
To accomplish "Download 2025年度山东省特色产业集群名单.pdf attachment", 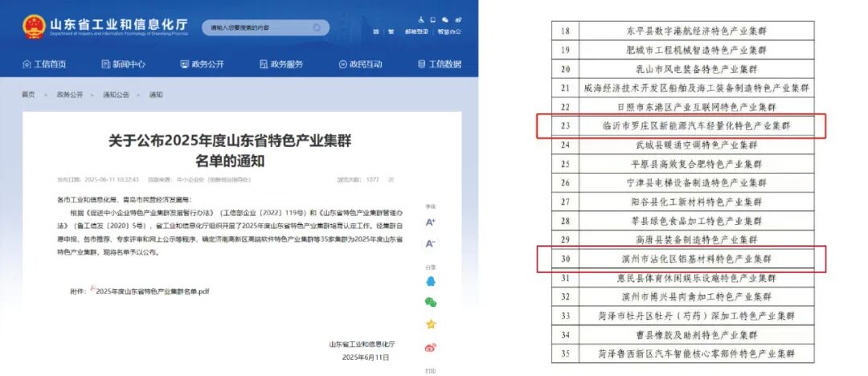I will click(x=153, y=291).
